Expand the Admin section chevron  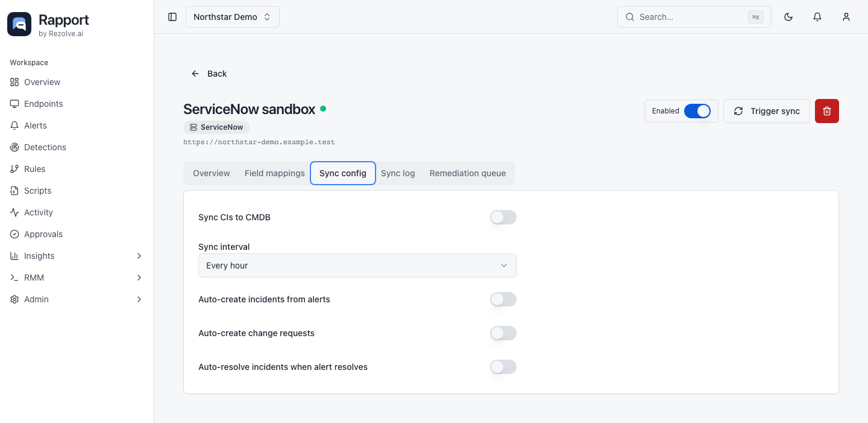point(139,299)
